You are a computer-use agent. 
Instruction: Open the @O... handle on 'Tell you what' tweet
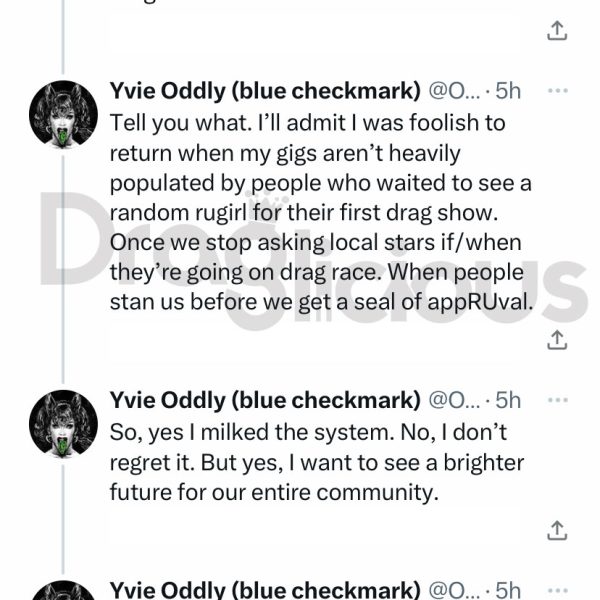pos(454,91)
